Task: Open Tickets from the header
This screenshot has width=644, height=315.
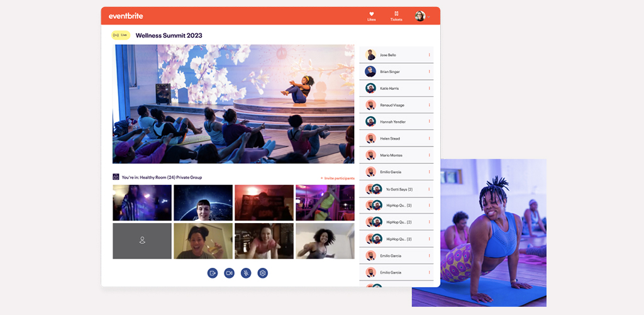Action: click(x=396, y=16)
